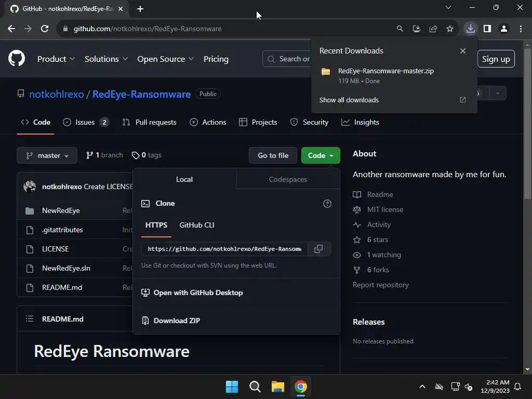The height and width of the screenshot is (399, 532).
Task: Click the Sign up button
Action: pyautogui.click(x=496, y=59)
